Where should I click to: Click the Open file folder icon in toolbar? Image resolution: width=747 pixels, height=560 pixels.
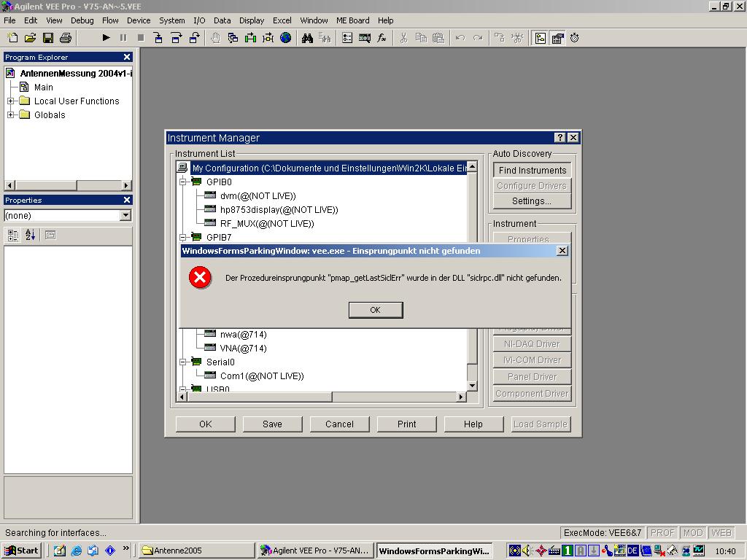click(x=30, y=38)
